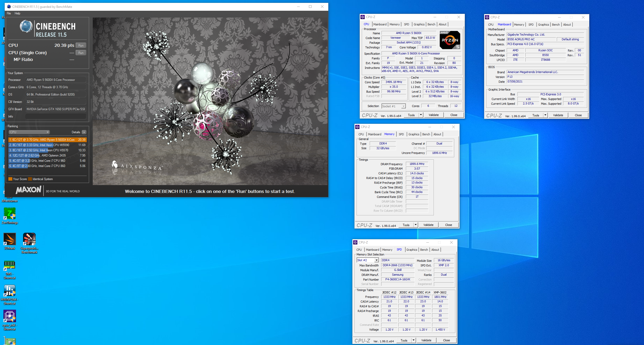Click the app icon of CPU-Z Memory window
The image size is (644, 345).
357,127
